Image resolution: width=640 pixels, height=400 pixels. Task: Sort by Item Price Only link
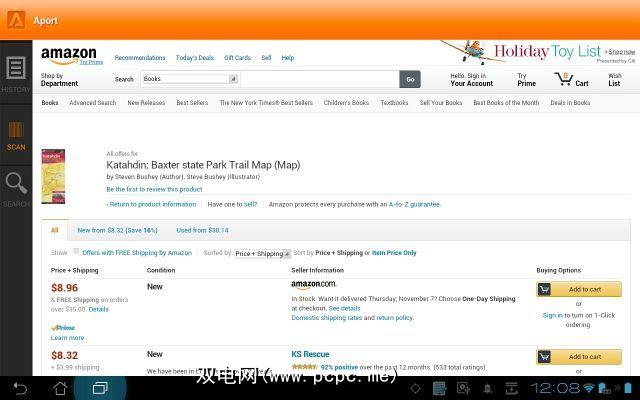(394, 253)
